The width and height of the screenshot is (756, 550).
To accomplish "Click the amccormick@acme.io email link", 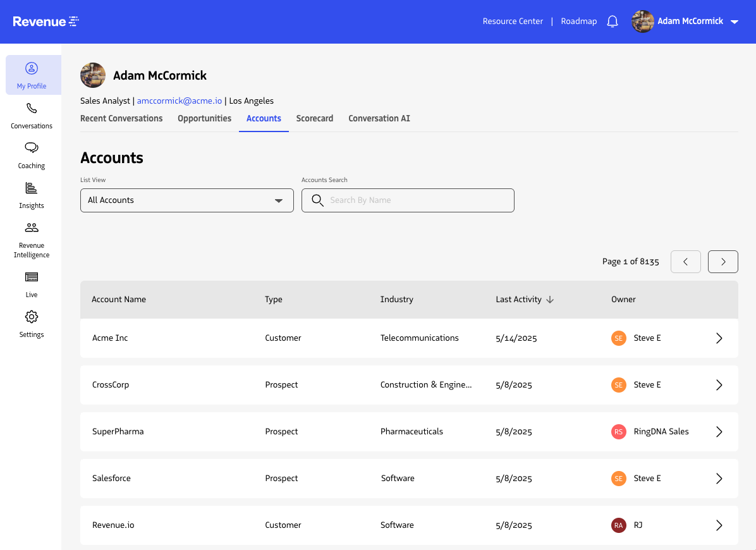I will tap(180, 101).
